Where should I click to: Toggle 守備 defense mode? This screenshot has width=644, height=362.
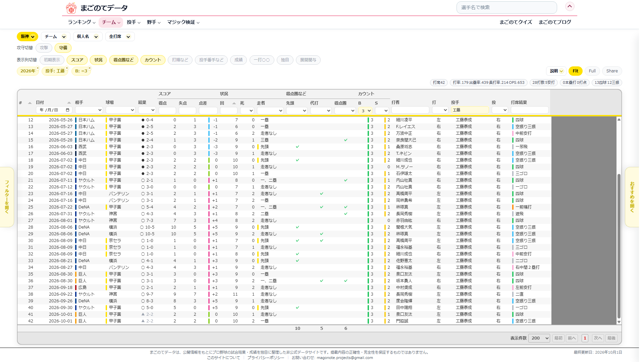(x=63, y=48)
